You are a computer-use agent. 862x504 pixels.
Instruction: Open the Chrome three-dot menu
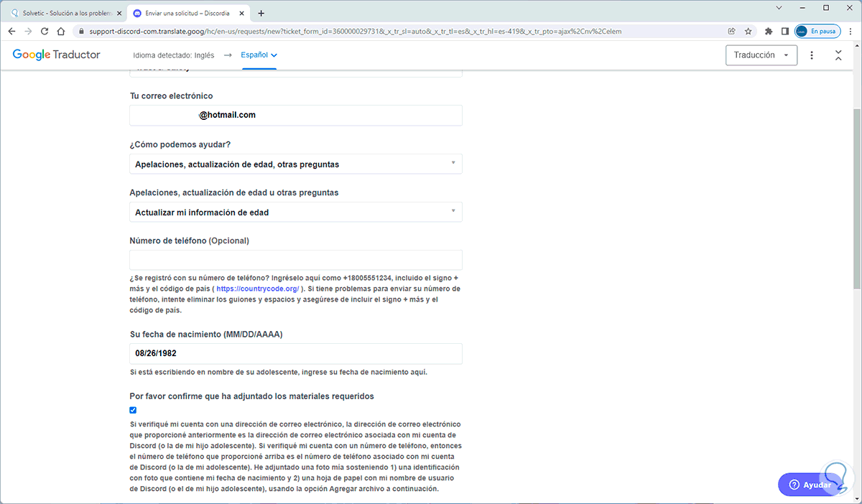coord(851,32)
